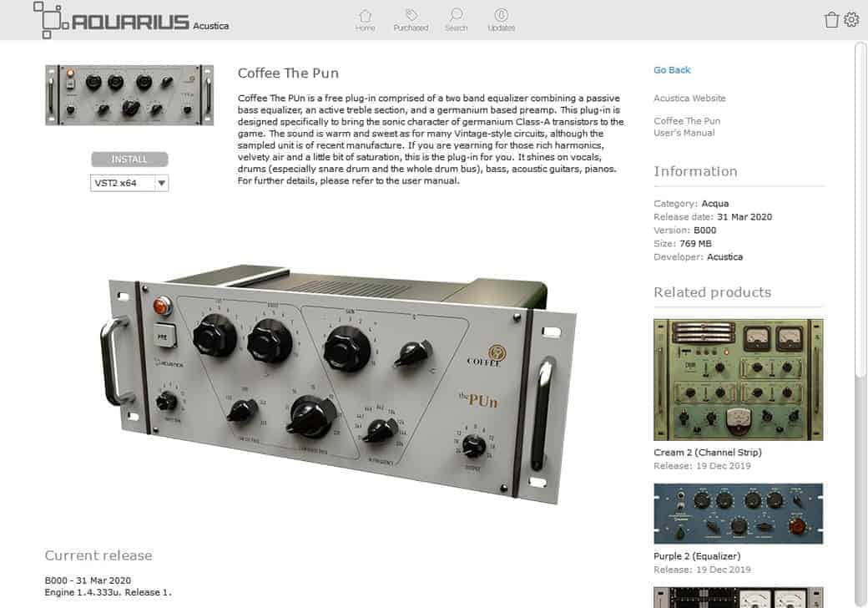
Task: Open Purple 2 (Equalizer) title link
Action: click(697, 556)
